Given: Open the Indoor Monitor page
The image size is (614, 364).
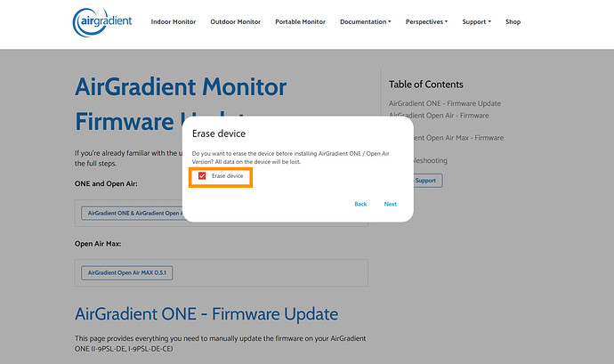Looking at the screenshot, I should [174, 22].
